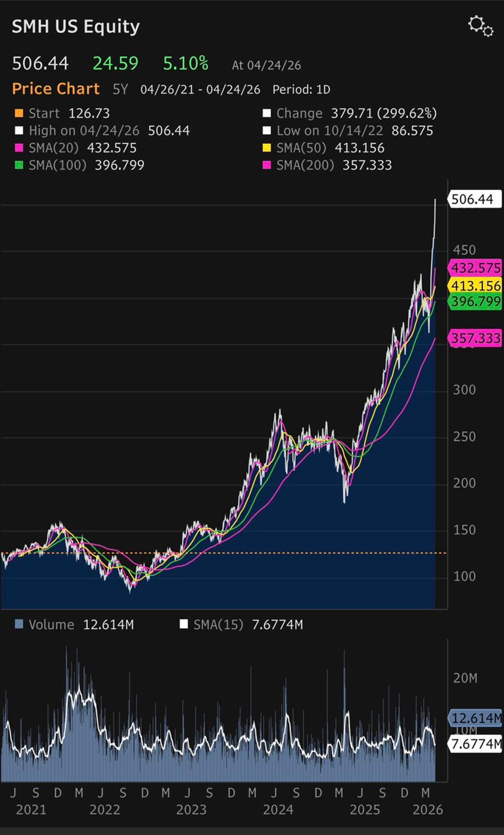Toggle the SMA(50) yellow legend marker
The height and width of the screenshot is (835, 504).
pyautogui.click(x=267, y=148)
